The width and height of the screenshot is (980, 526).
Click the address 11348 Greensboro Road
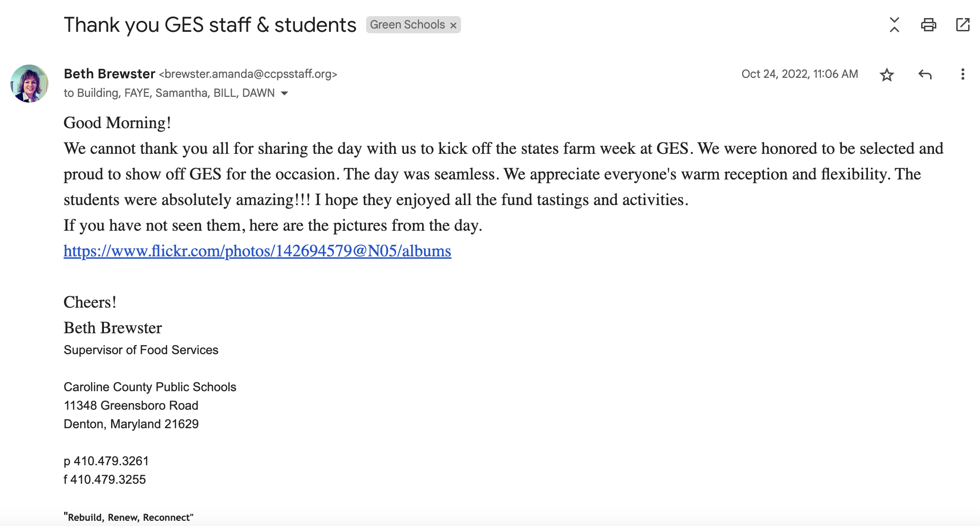pos(131,405)
